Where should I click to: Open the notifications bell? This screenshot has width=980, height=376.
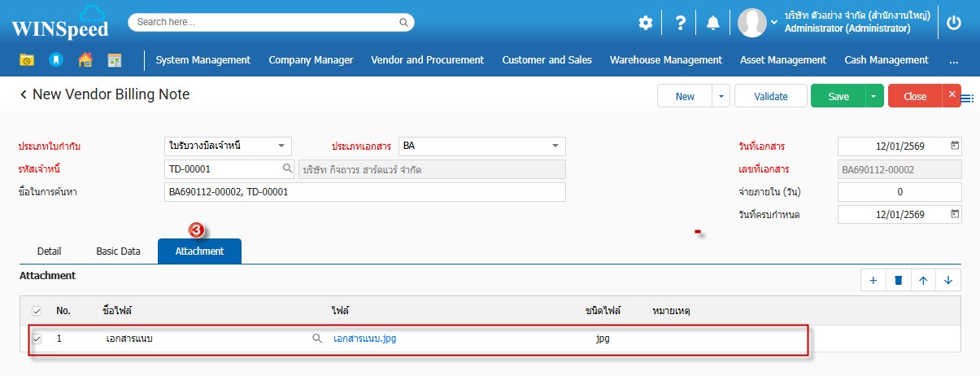coord(713,24)
